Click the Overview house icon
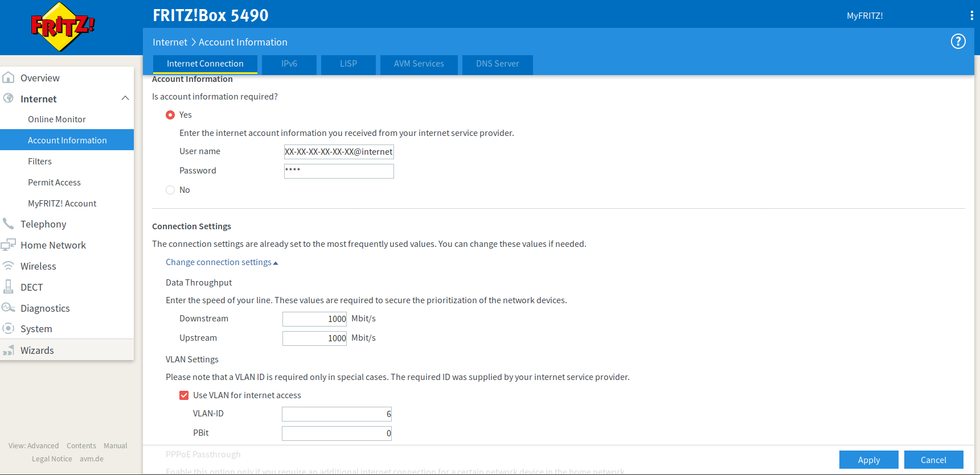The image size is (980, 475). 9,77
